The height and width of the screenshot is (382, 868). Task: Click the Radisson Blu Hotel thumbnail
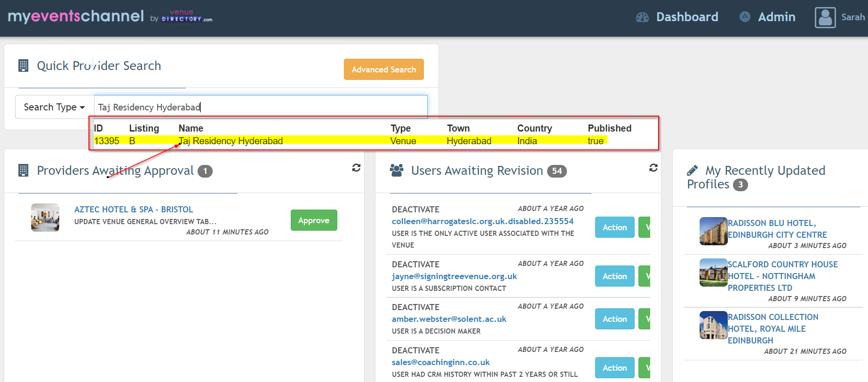pyautogui.click(x=714, y=231)
